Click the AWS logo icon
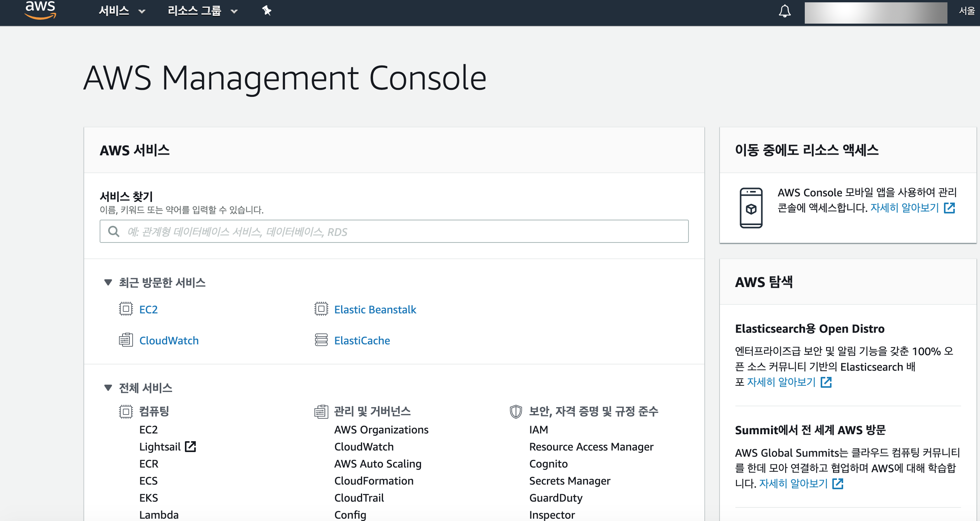The height and width of the screenshot is (521, 980). (x=40, y=10)
